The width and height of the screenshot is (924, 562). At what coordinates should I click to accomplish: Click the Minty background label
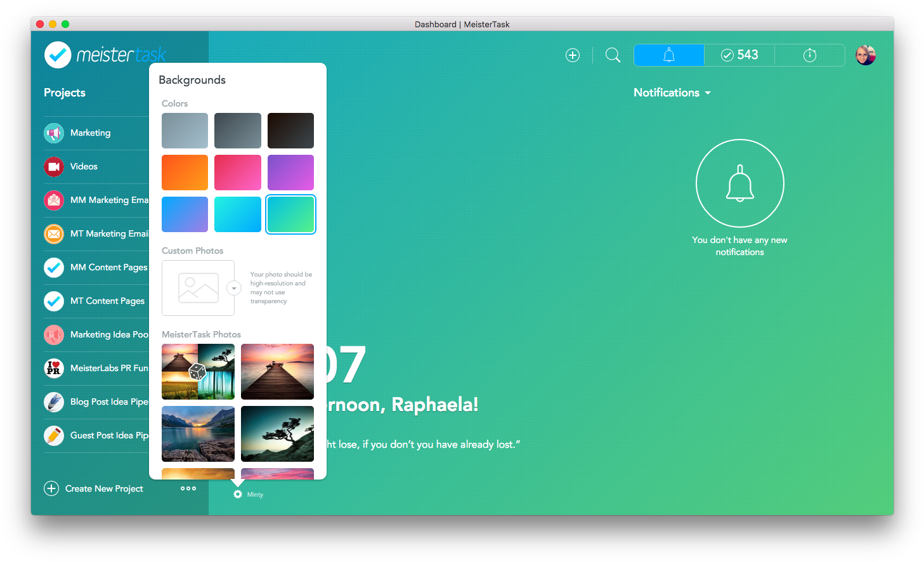255,495
